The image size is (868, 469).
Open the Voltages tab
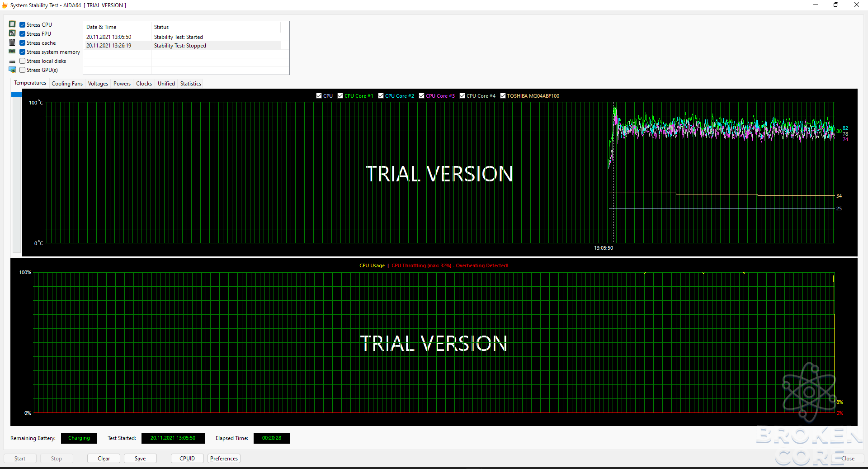point(98,84)
